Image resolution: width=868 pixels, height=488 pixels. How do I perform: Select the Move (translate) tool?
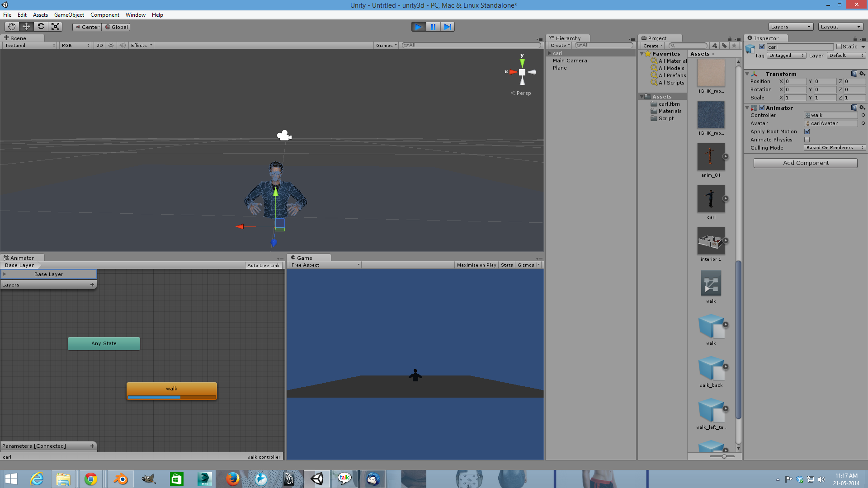click(26, 27)
